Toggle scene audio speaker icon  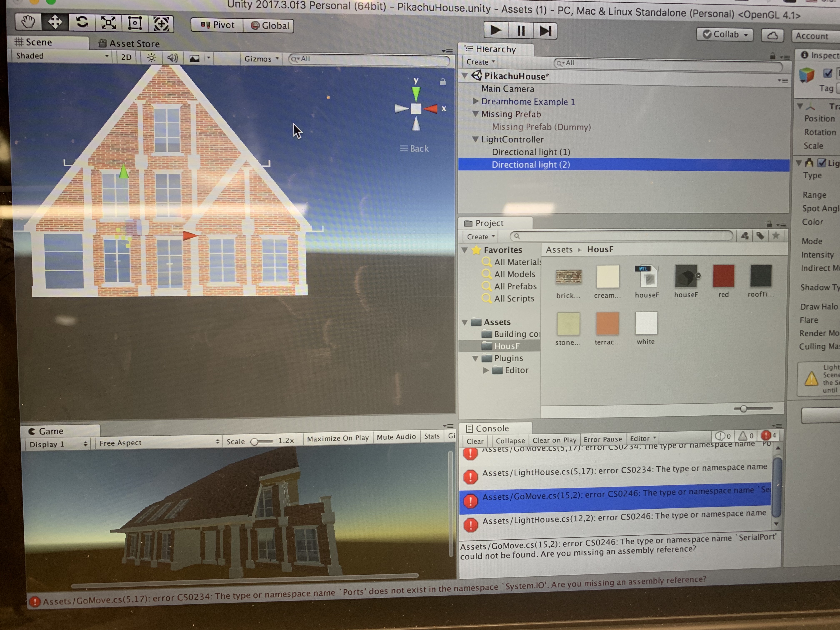pyautogui.click(x=172, y=58)
